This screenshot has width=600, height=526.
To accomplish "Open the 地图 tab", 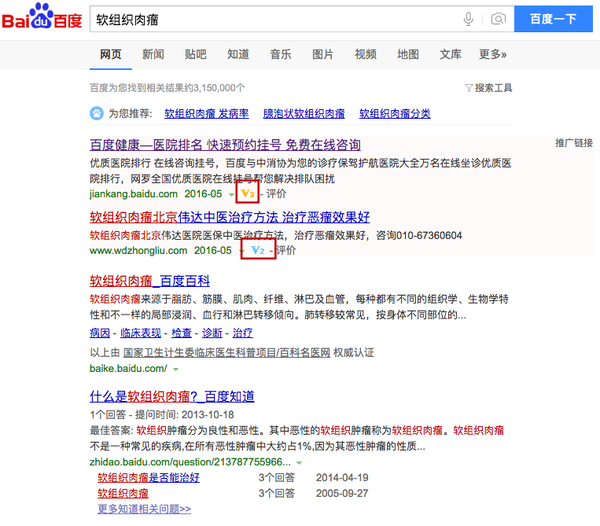I will pyautogui.click(x=408, y=54).
